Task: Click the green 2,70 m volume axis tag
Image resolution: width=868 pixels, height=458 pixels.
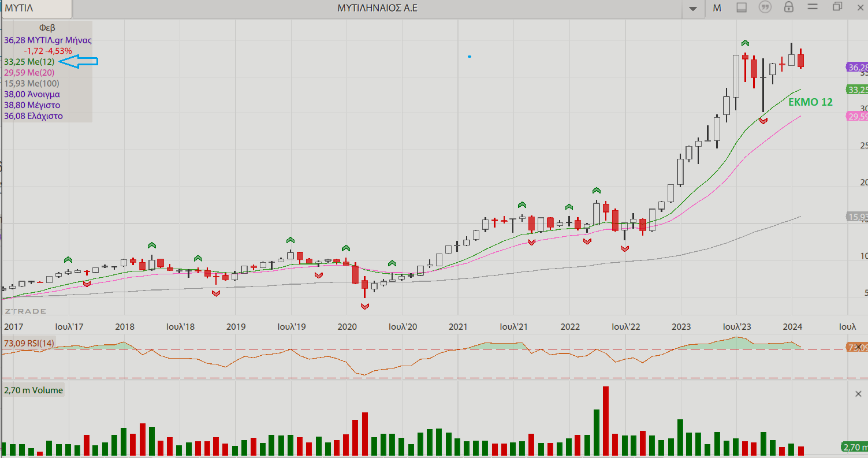Action: click(854, 447)
